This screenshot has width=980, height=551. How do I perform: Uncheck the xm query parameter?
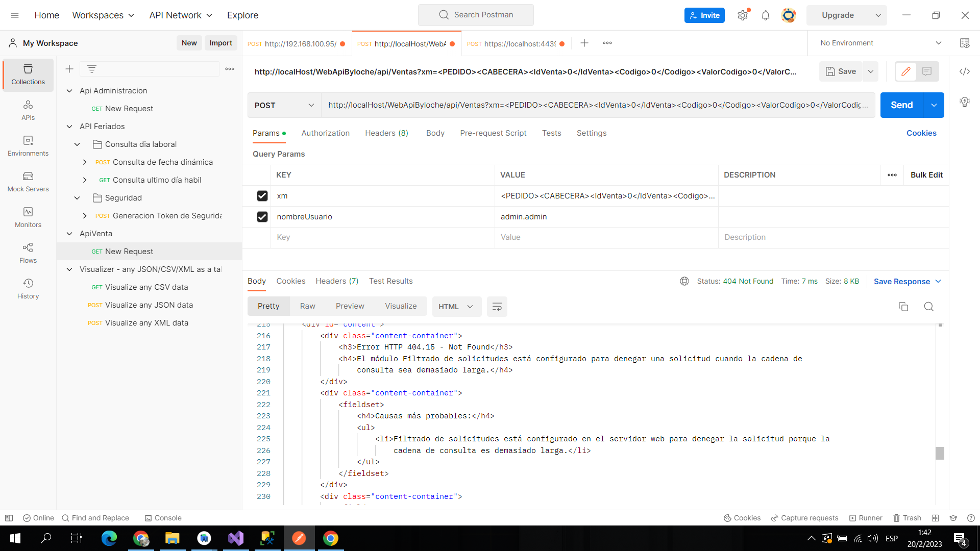(262, 196)
